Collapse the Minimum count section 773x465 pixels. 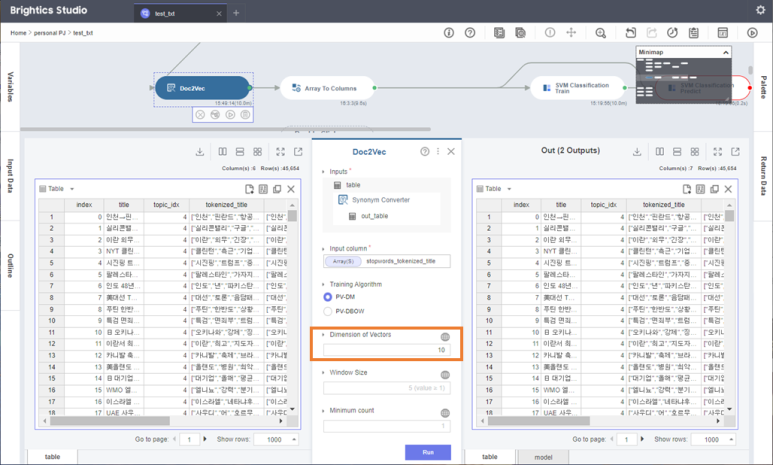pos(323,411)
